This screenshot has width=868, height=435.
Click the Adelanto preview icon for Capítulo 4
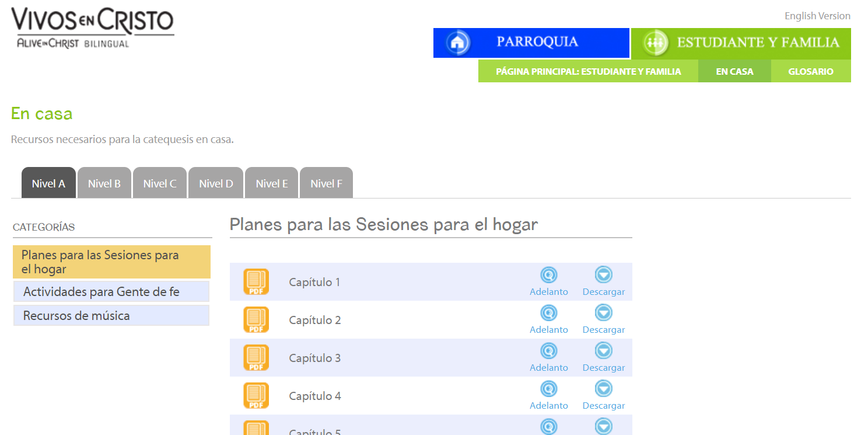click(x=548, y=389)
